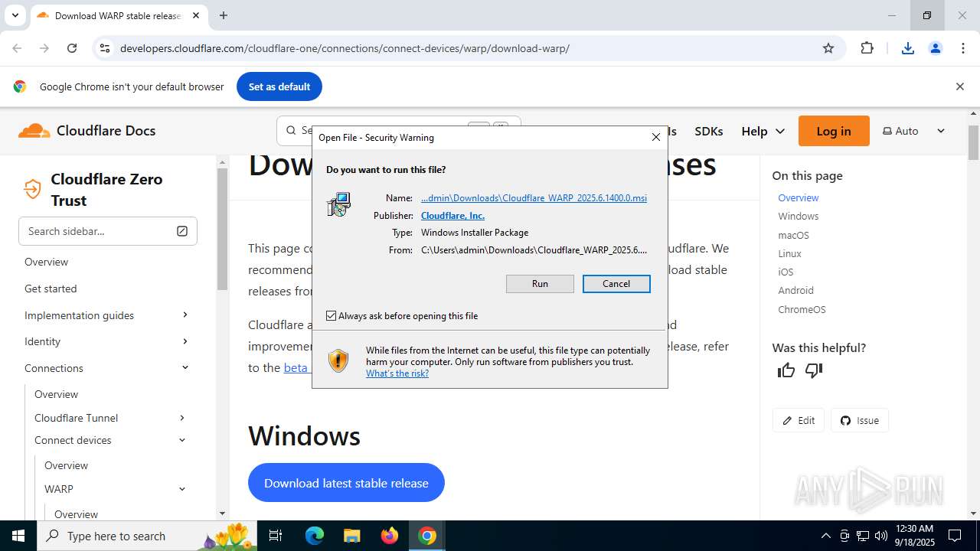Click the Search sidebar input field

[108, 231]
